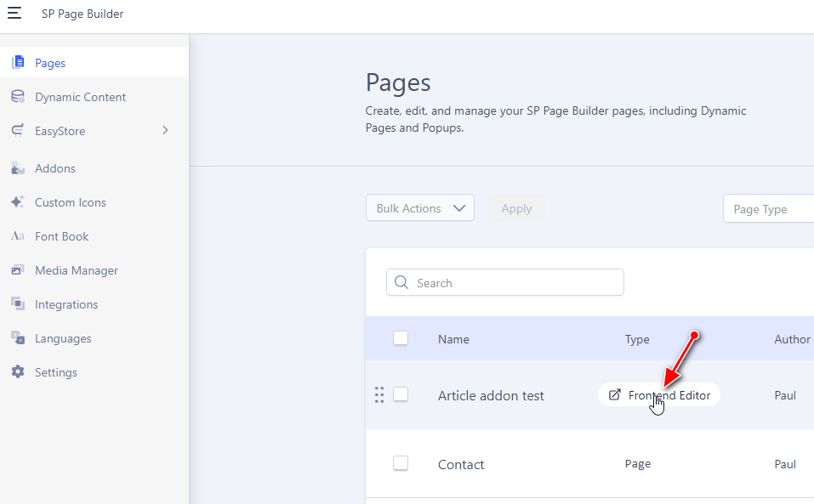Click the EasyStore sidebar icon
The width and height of the screenshot is (814, 504).
(x=18, y=131)
